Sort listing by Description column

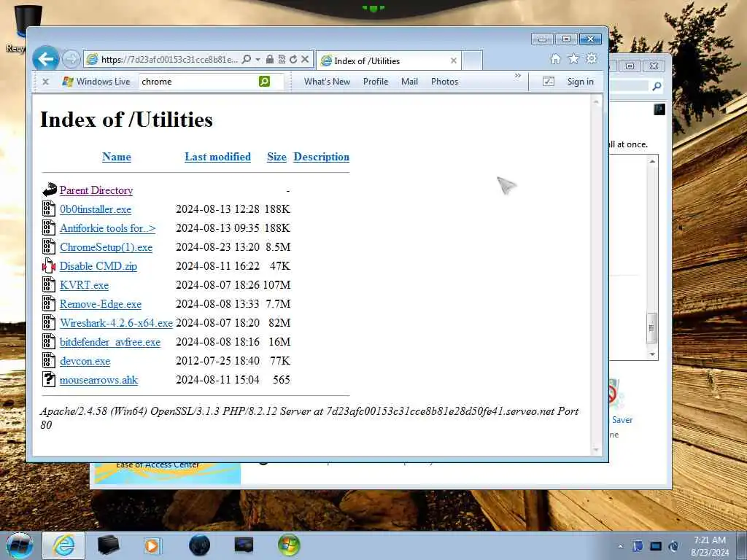(x=322, y=157)
